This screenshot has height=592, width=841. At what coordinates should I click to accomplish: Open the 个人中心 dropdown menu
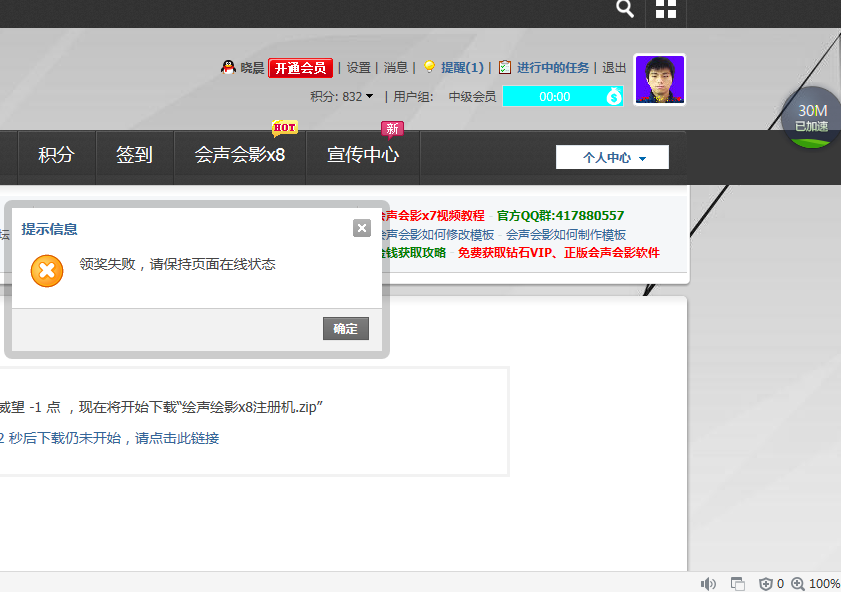613,157
